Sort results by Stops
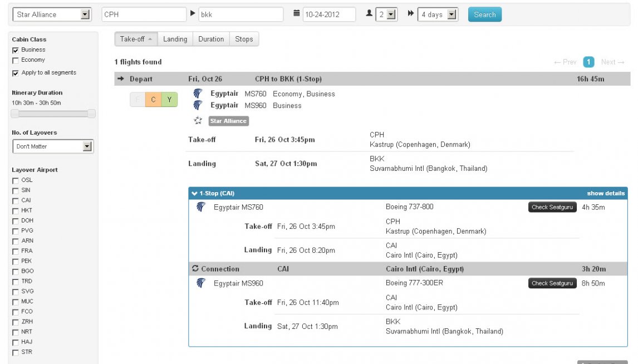Viewport: 638px width, 364px height. (x=244, y=39)
